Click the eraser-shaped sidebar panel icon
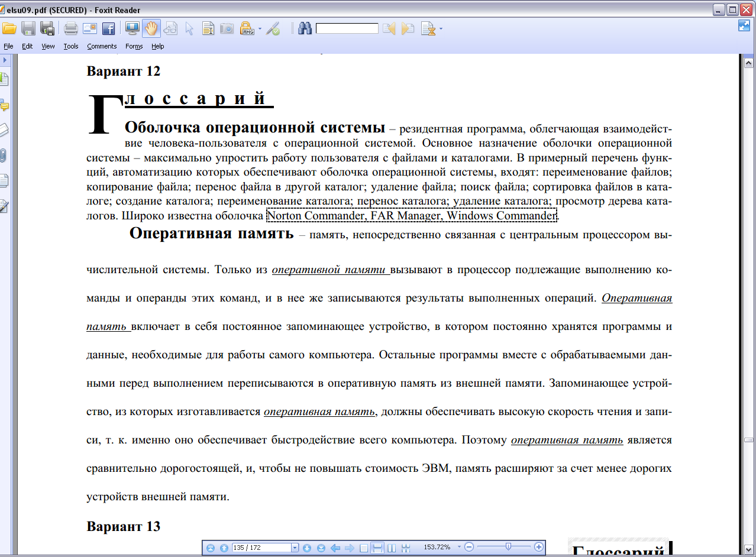The image size is (756, 557). 4,130
